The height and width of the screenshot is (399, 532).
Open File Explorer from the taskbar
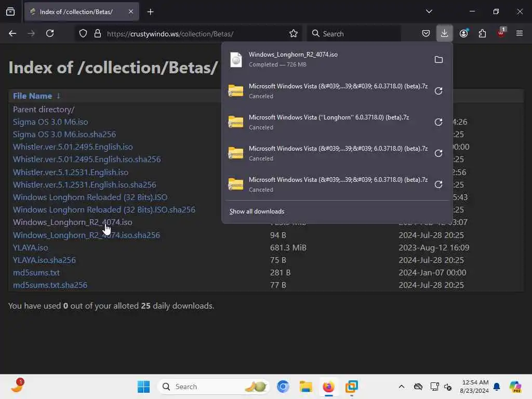coord(305,387)
